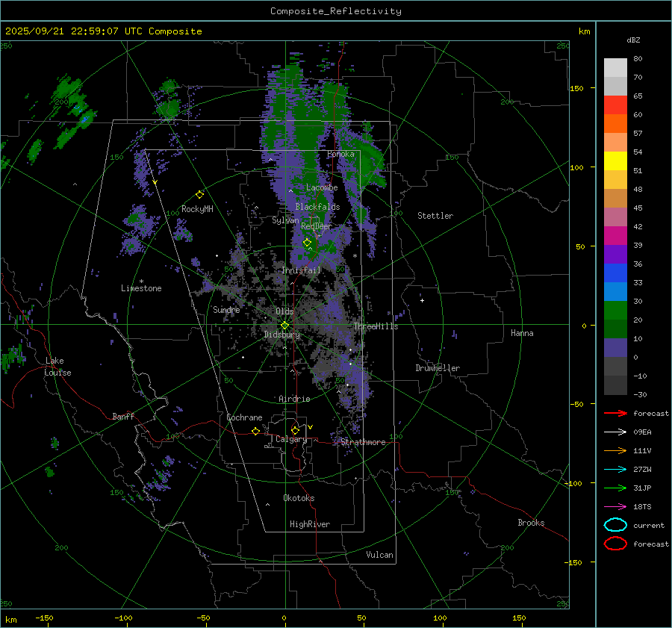This screenshot has width=672, height=628.
Task: Click the Drumheller label on the map
Action: tap(438, 368)
